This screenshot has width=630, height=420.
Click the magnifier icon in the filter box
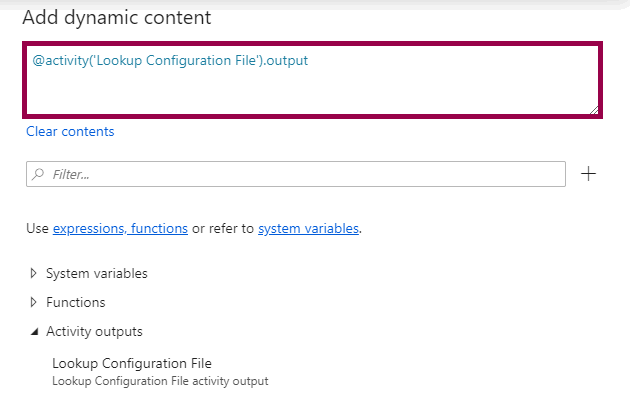[x=39, y=174]
